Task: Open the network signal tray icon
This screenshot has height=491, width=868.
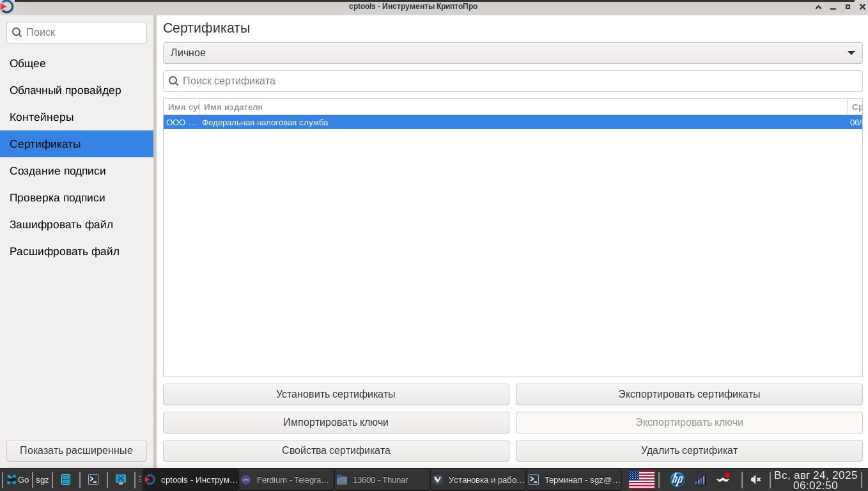Action: tap(700, 479)
